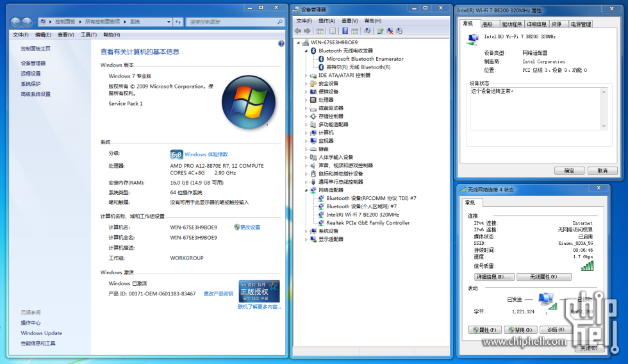
Task: Collapse 网络适配器 node arrow
Action: 306,190
